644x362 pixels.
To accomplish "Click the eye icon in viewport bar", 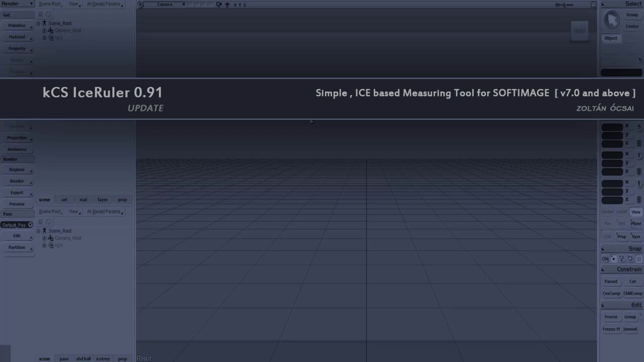I will (227, 5).
